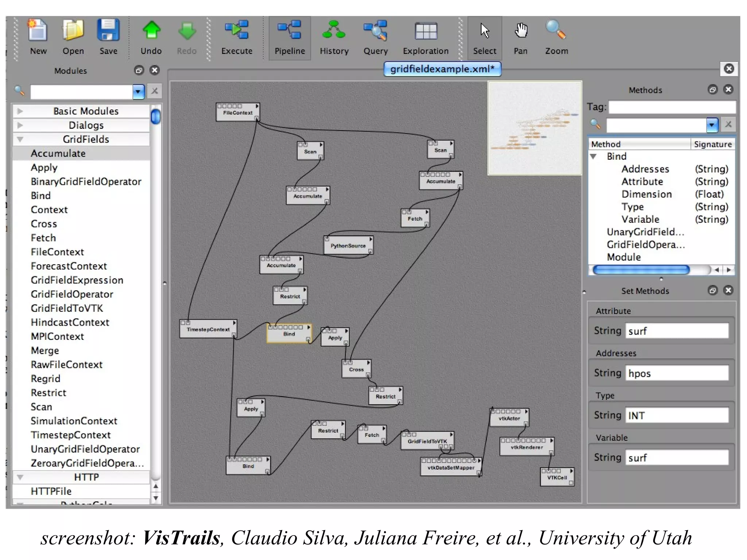Open the Methods search dropdown arrow
Viewport: 747px width, 560px height.
pos(712,125)
